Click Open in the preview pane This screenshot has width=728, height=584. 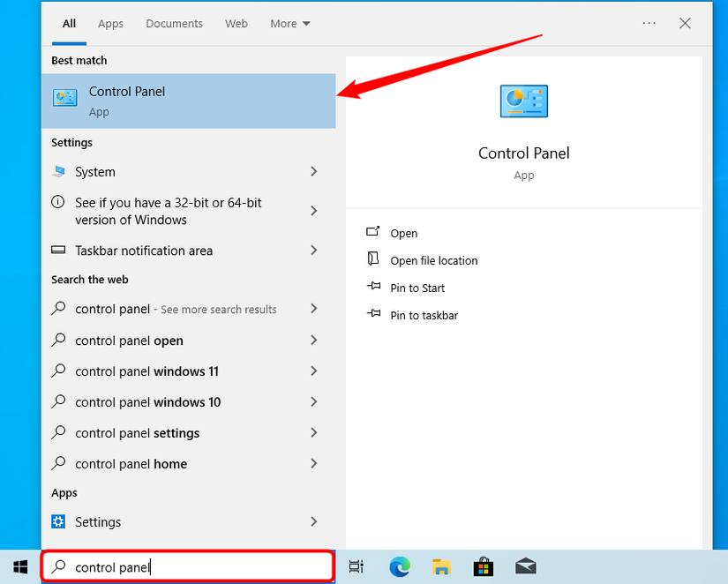[404, 233]
